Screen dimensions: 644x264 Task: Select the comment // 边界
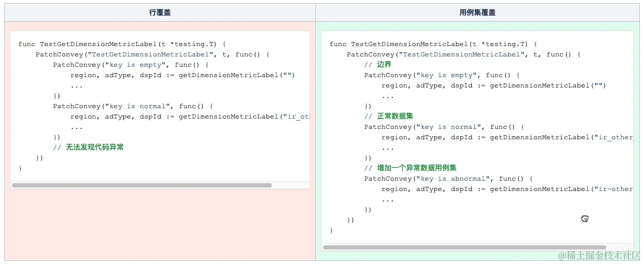tap(378, 65)
